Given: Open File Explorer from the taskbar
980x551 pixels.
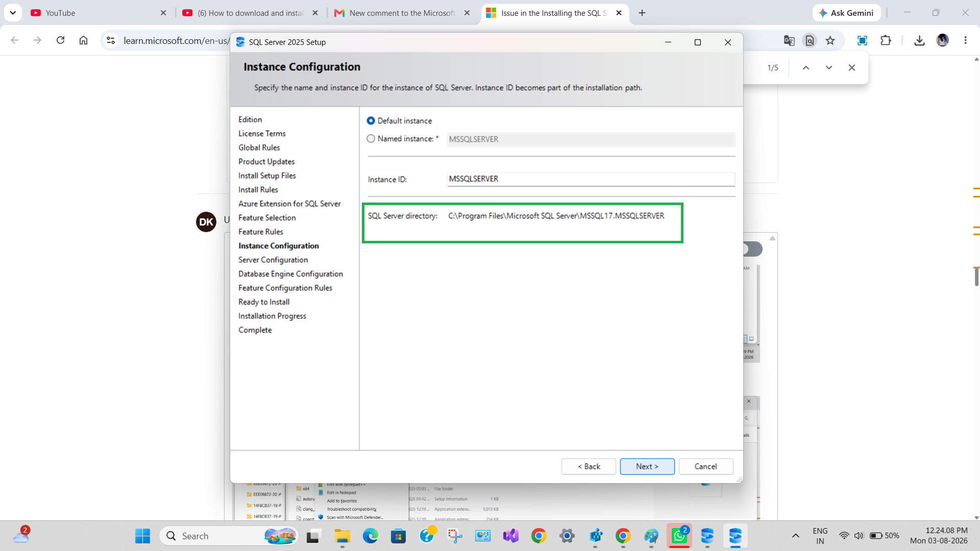Looking at the screenshot, I should (342, 536).
